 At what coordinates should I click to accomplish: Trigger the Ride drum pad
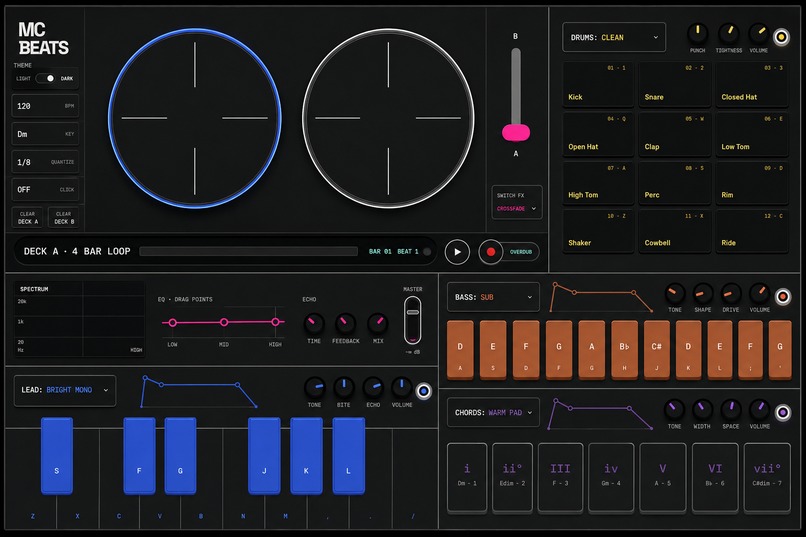click(x=752, y=231)
